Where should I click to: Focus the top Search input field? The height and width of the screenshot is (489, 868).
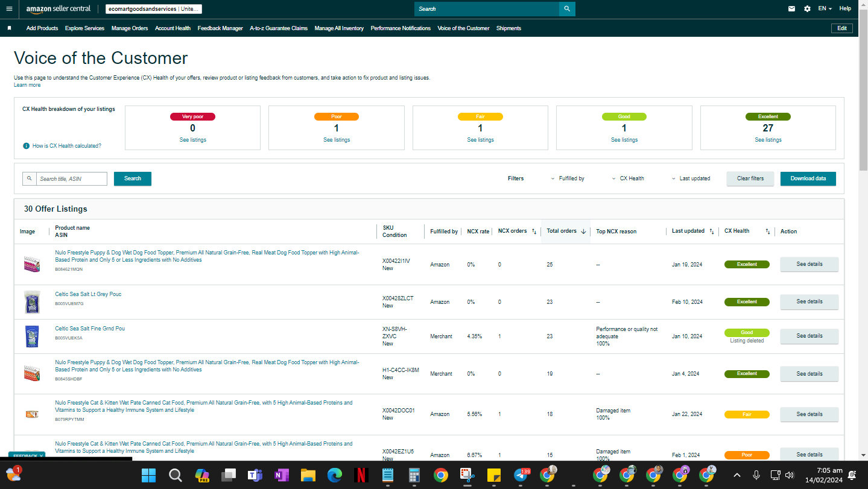coord(487,9)
